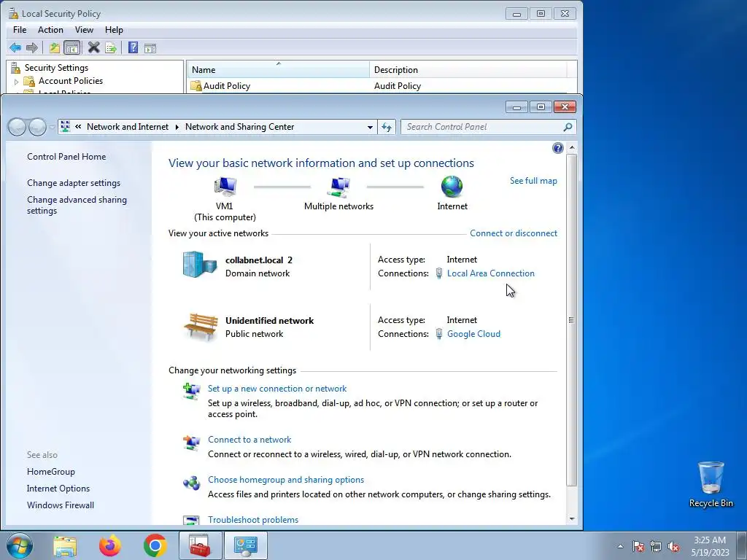Viewport: 747px width, 560px height.
Task: Open Local Area Connection link
Action: [x=490, y=273]
